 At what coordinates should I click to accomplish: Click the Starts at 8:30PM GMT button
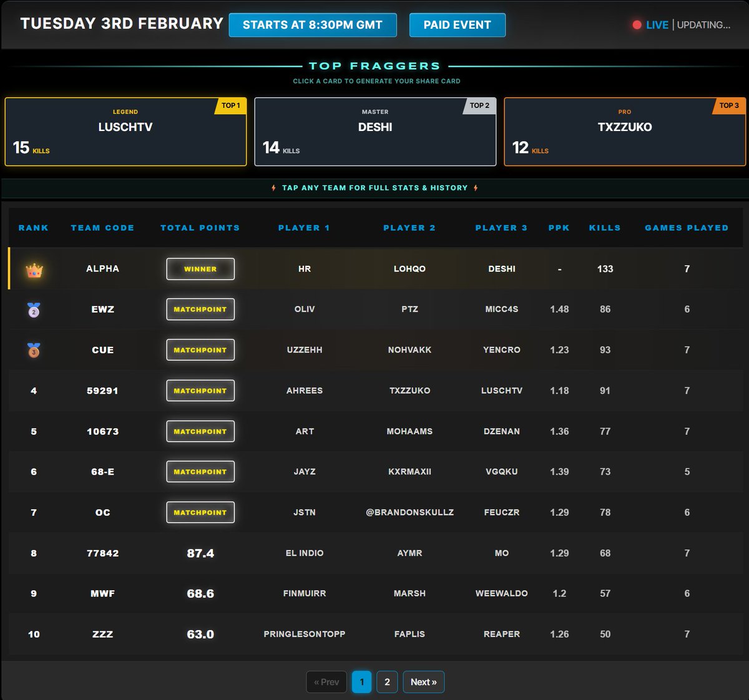coord(313,25)
